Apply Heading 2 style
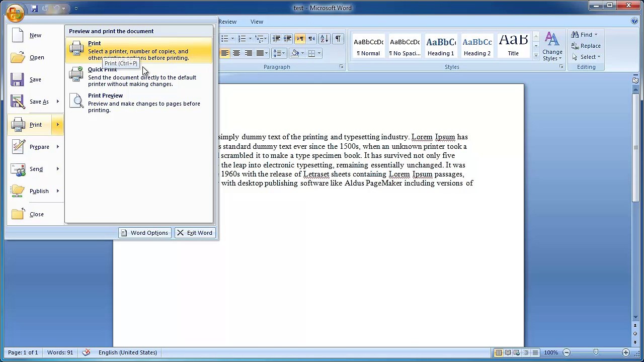644x362 pixels. (x=477, y=46)
